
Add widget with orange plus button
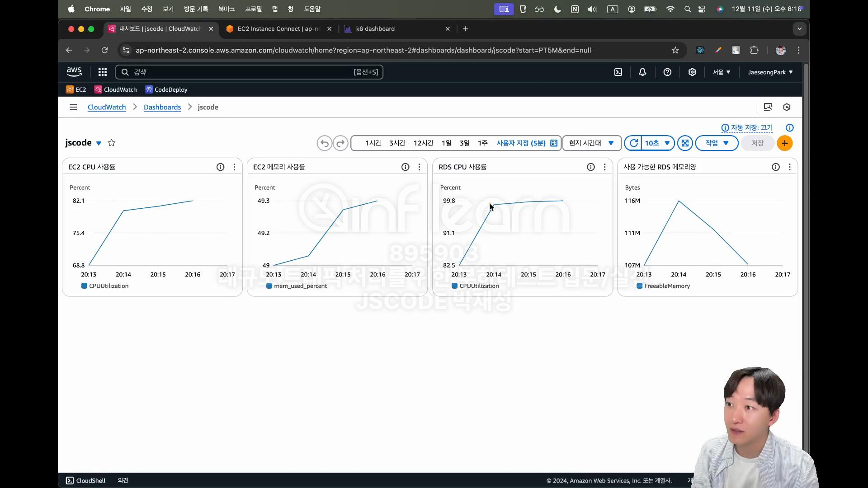784,143
